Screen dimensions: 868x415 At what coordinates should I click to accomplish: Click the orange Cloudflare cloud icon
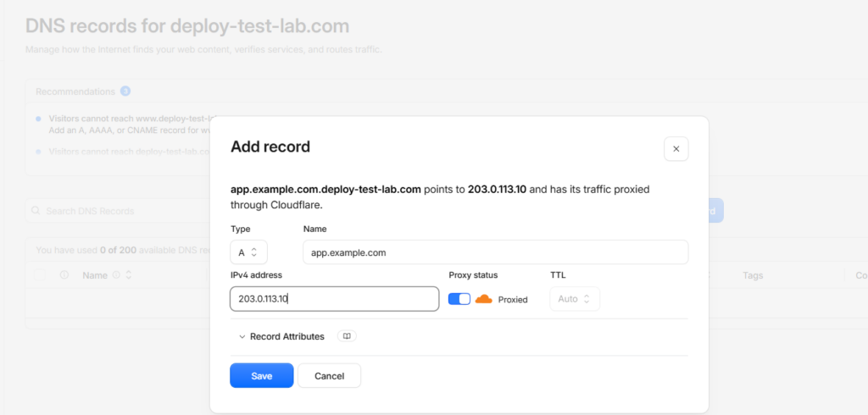(483, 299)
